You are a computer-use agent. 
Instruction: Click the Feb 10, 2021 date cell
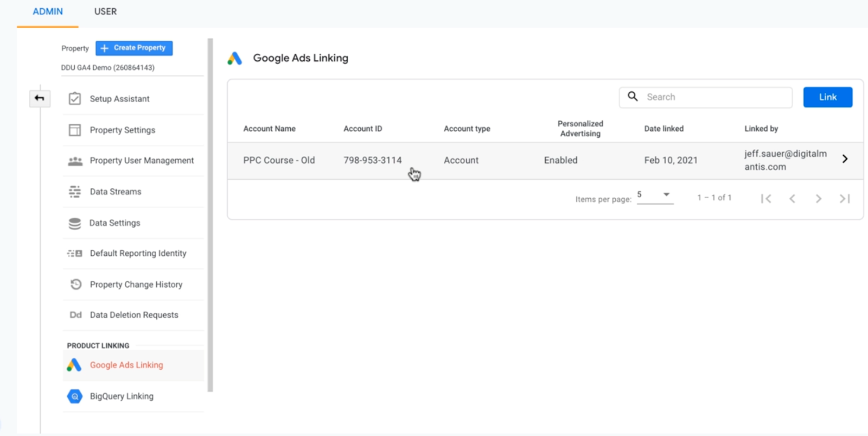(x=671, y=161)
